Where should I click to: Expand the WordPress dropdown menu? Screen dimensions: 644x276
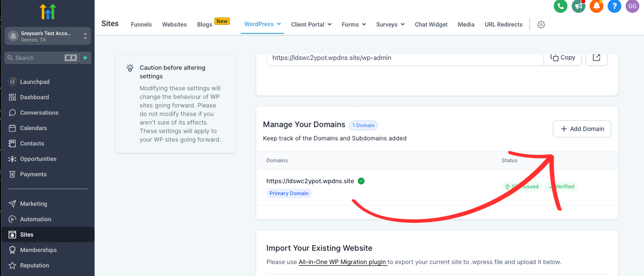(x=263, y=24)
